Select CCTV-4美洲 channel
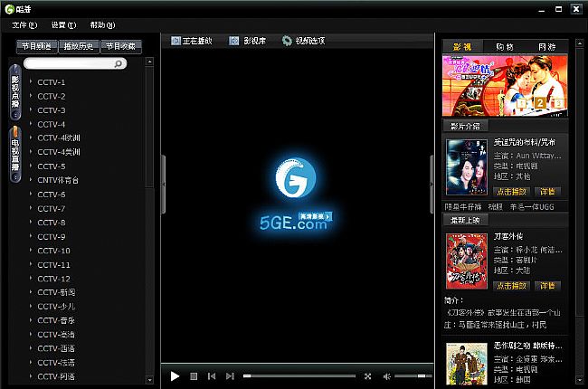Screen dimensions: 588x389 (59, 152)
